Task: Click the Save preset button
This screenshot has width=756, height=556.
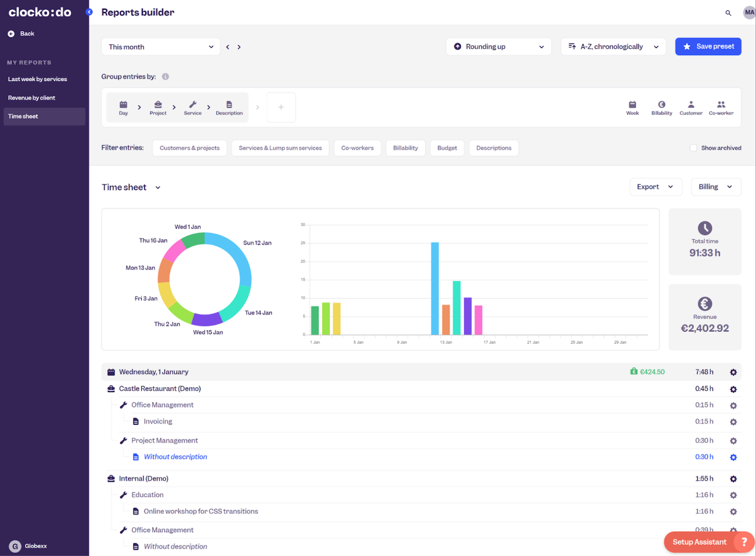Action: tap(708, 46)
